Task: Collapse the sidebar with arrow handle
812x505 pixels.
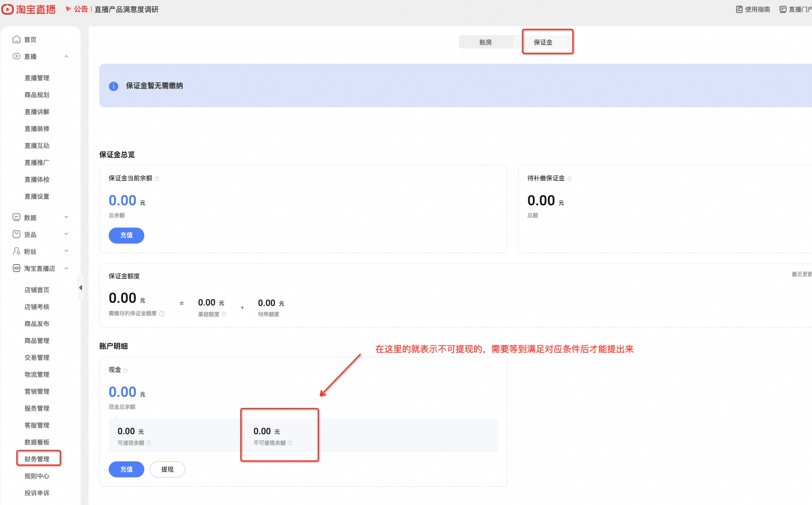Action: tap(81, 288)
